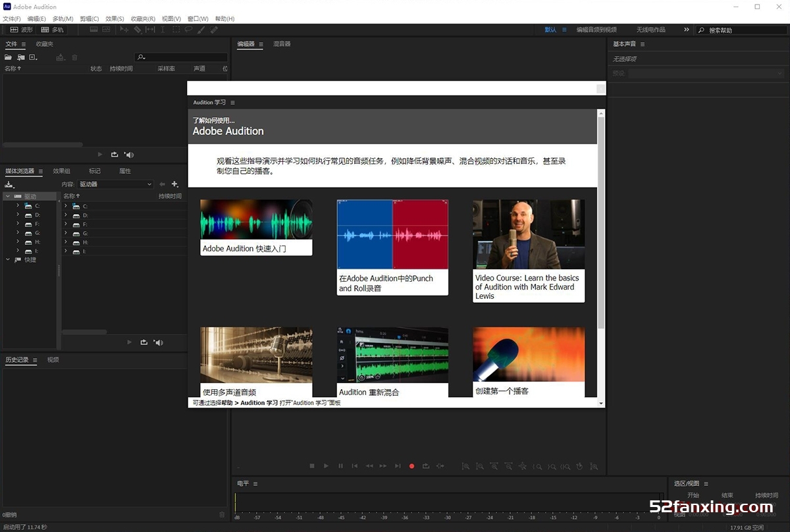Open the 文件(F) menu

click(x=12, y=18)
